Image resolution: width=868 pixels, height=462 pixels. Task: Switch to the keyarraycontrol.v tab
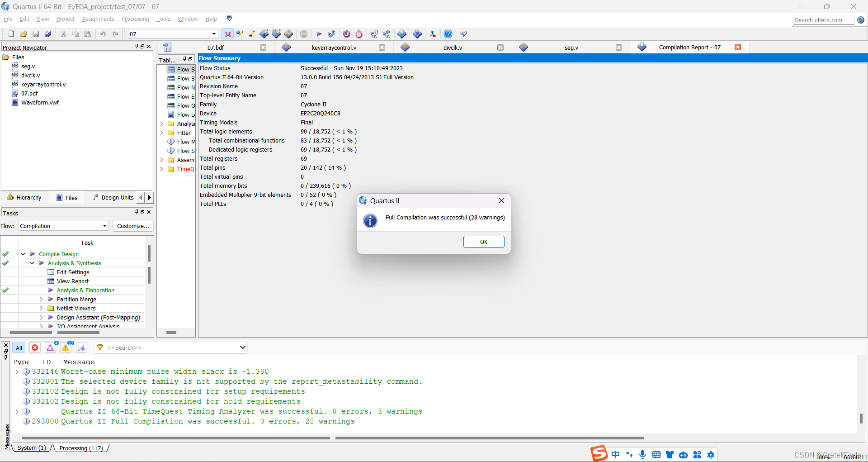(334, 48)
